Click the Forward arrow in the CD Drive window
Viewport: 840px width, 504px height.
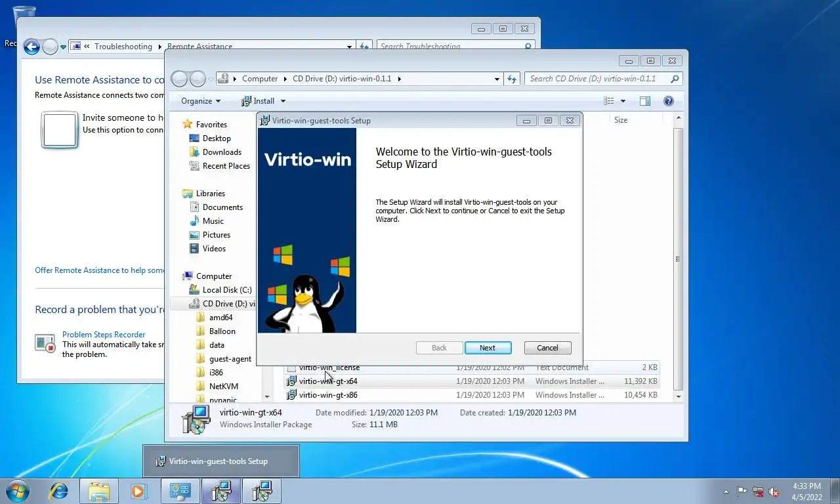pyautogui.click(x=198, y=79)
